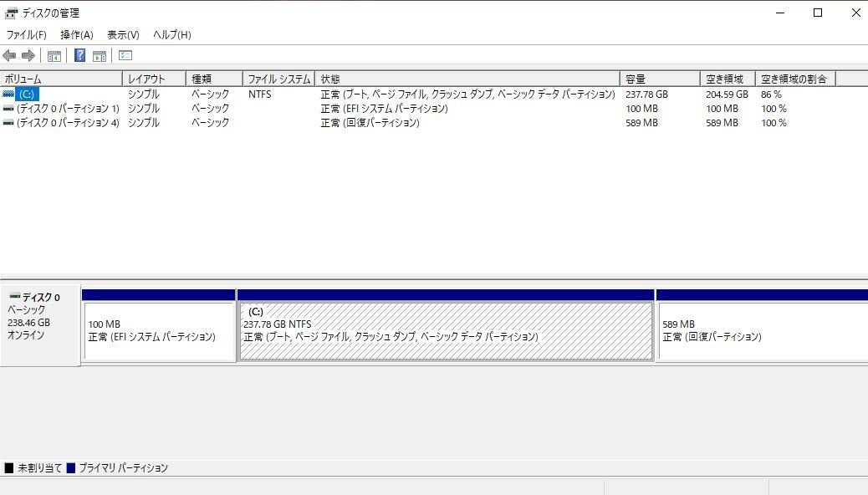Click the blue プライマリ パーティション legend swatch
Screen dimensions: 868x495
[70, 468]
